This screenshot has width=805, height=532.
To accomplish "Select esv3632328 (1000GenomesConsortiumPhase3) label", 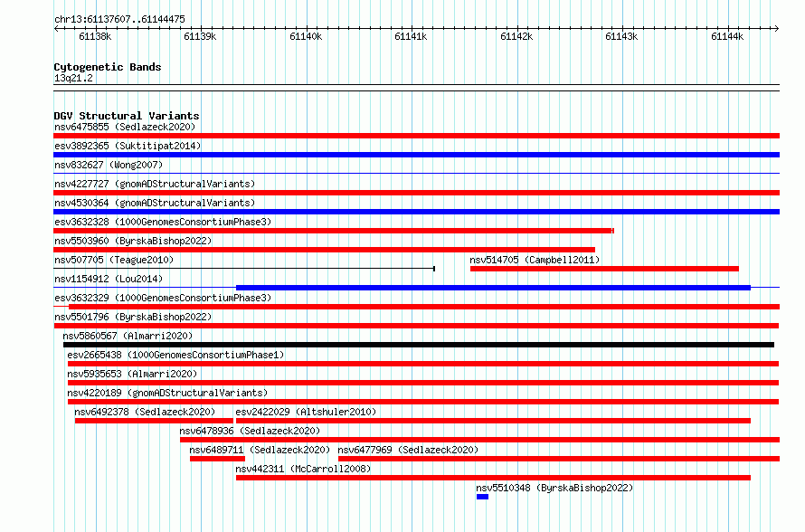I will click(x=163, y=222).
